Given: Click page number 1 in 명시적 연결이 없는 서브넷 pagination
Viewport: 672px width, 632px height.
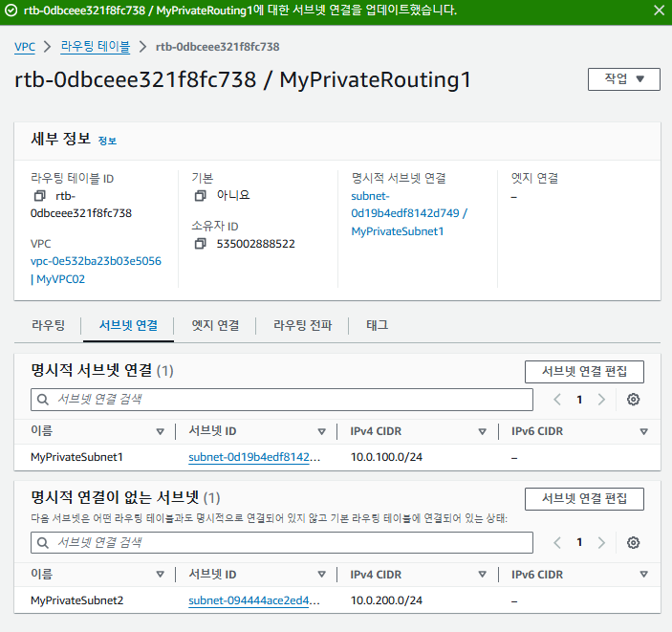Looking at the screenshot, I should point(579,543).
